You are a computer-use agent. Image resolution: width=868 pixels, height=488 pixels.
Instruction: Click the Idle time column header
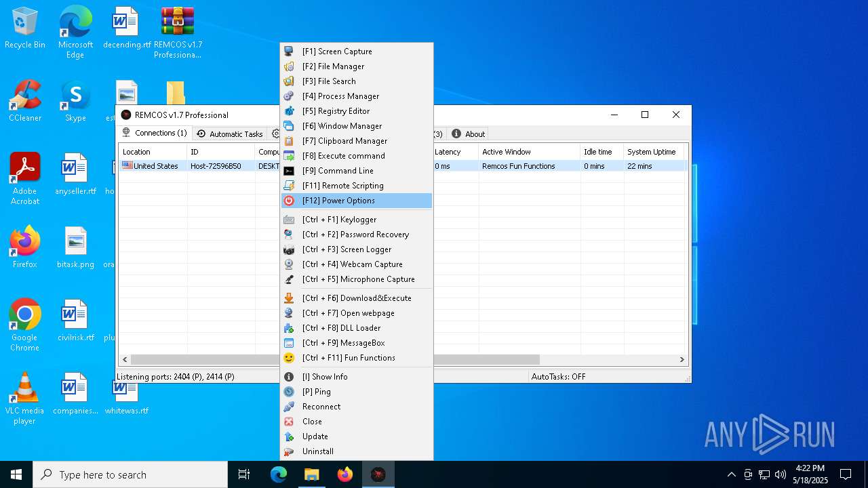[602, 152]
